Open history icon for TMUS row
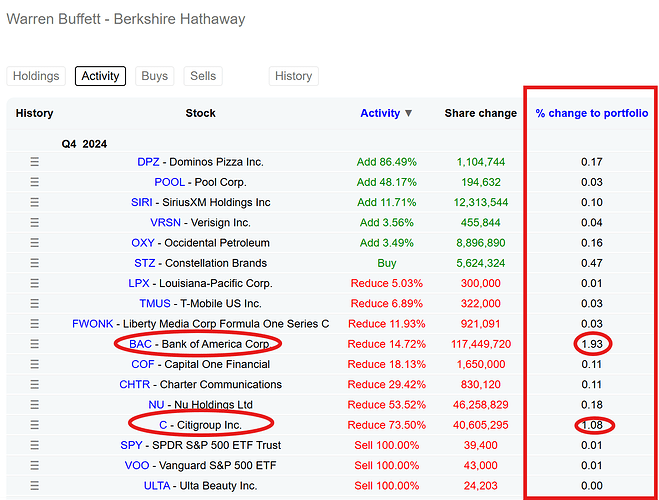Screen dimensions: 659x500 [x=34, y=303]
